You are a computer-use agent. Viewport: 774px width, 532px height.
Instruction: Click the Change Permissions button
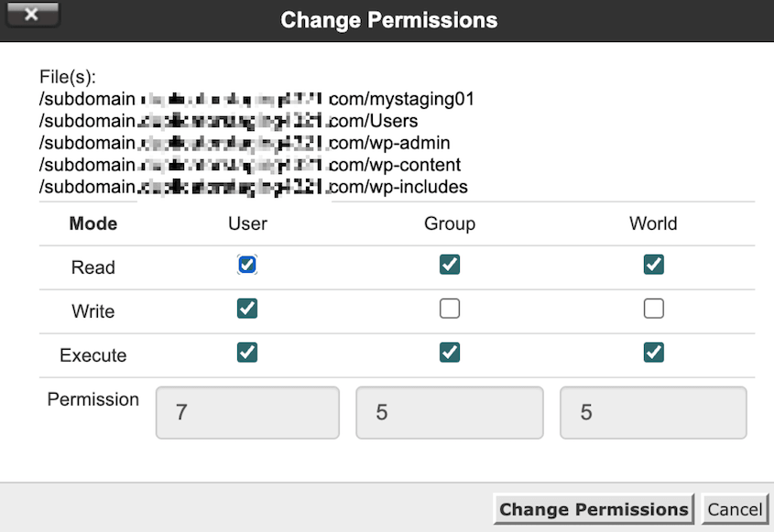click(x=593, y=509)
